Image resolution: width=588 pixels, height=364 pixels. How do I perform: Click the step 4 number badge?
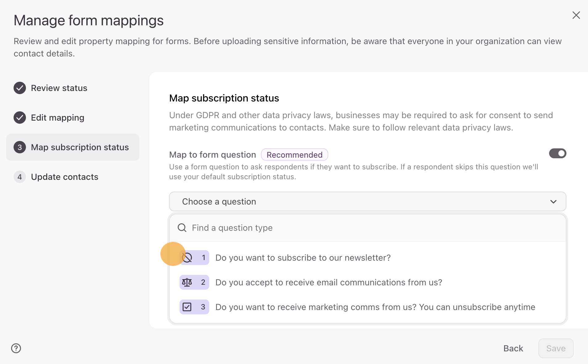click(x=20, y=177)
